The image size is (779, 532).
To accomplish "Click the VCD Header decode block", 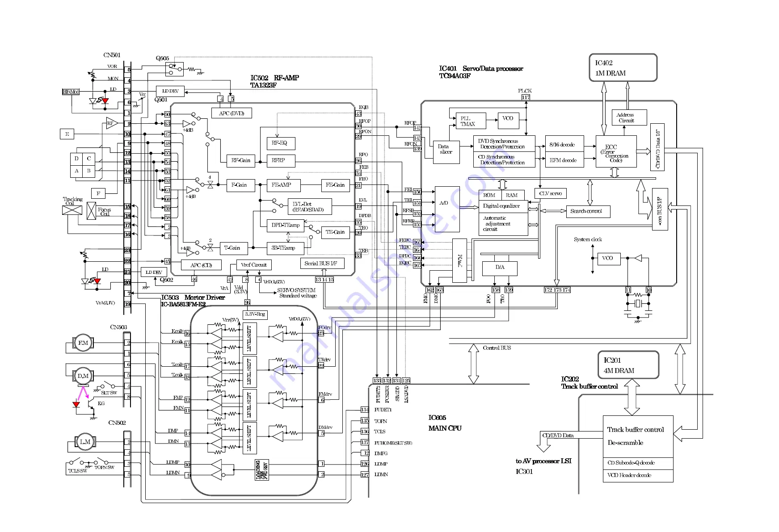I will tap(638, 476).
